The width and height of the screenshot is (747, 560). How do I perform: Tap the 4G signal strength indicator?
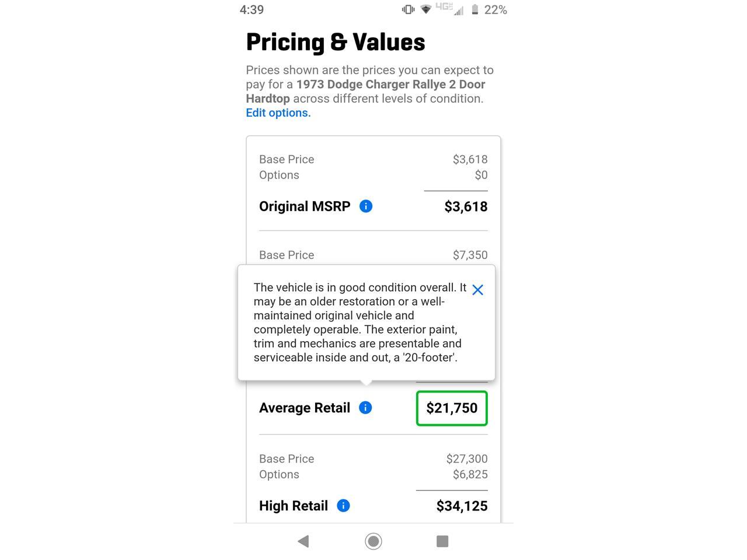coord(449,9)
